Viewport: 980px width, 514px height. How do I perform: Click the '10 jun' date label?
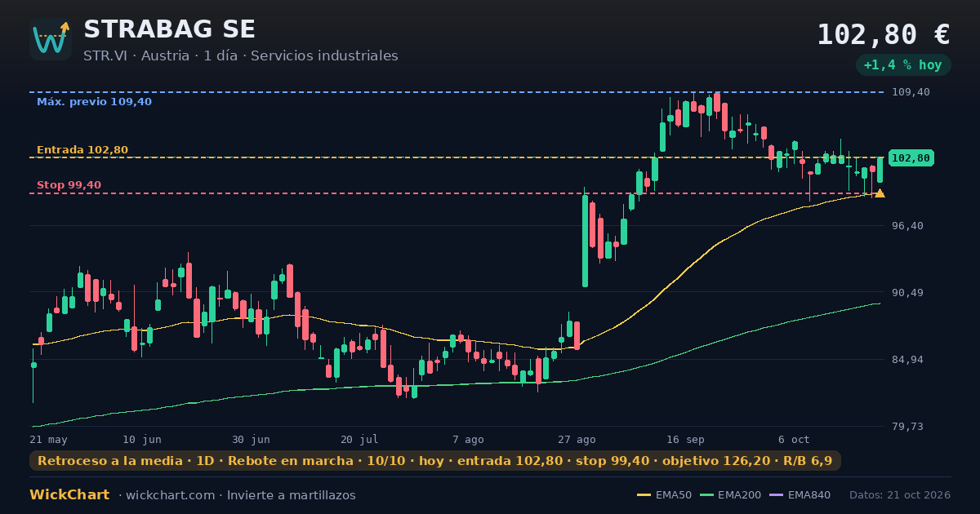coord(142,440)
